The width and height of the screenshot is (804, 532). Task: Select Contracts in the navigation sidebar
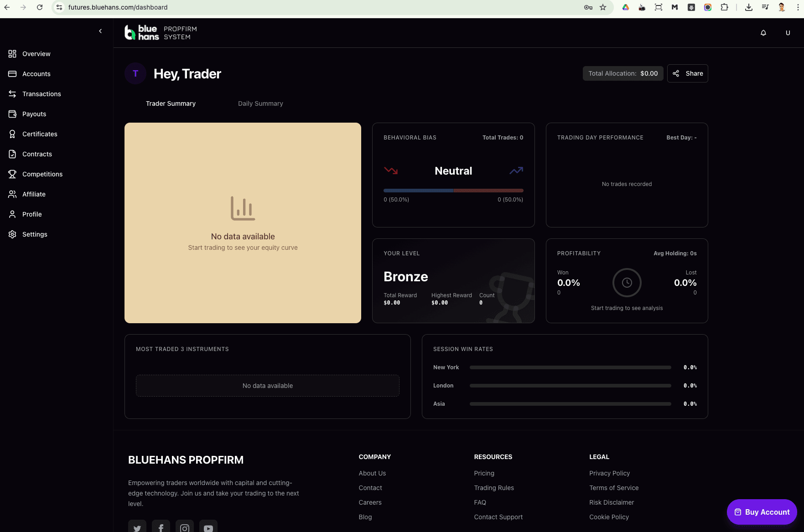37,154
